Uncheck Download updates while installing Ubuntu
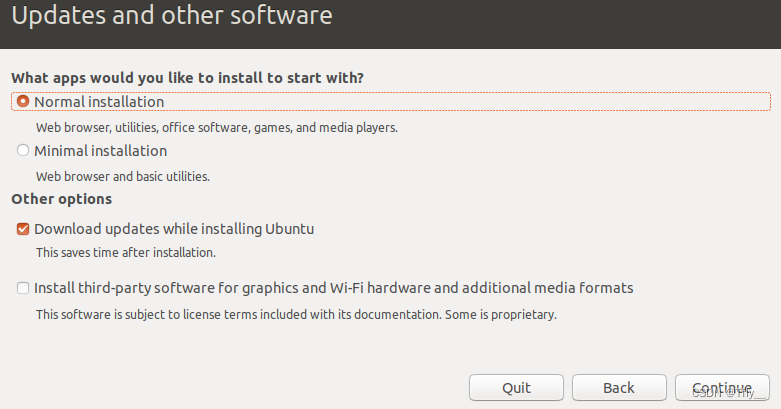The height and width of the screenshot is (409, 781). [x=23, y=229]
